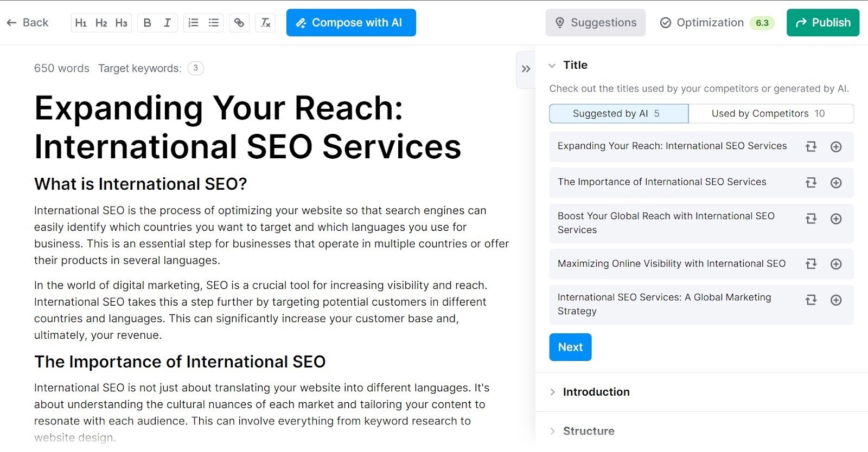The image size is (868, 452).
Task: Toggle bold text formatting
Action: coord(147,23)
